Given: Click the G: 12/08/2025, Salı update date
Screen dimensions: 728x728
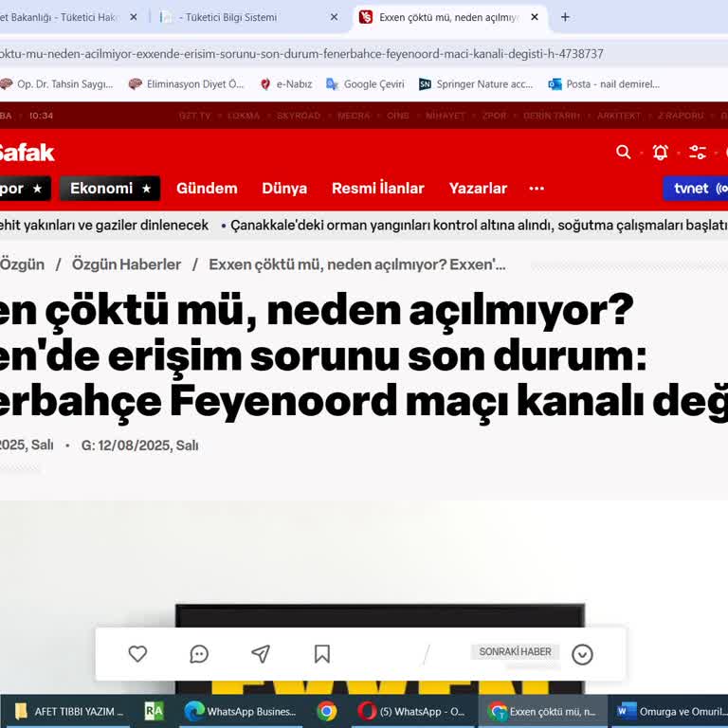Looking at the screenshot, I should pos(139,446).
